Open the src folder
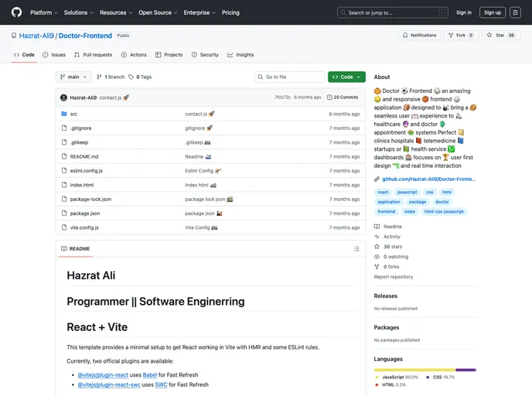Viewport: 532px width, 396px height. click(x=73, y=114)
